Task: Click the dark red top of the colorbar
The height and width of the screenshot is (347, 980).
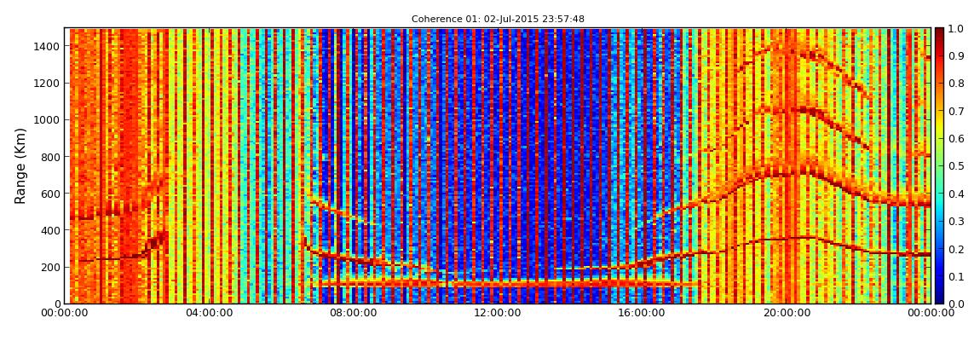Action: tap(939, 34)
